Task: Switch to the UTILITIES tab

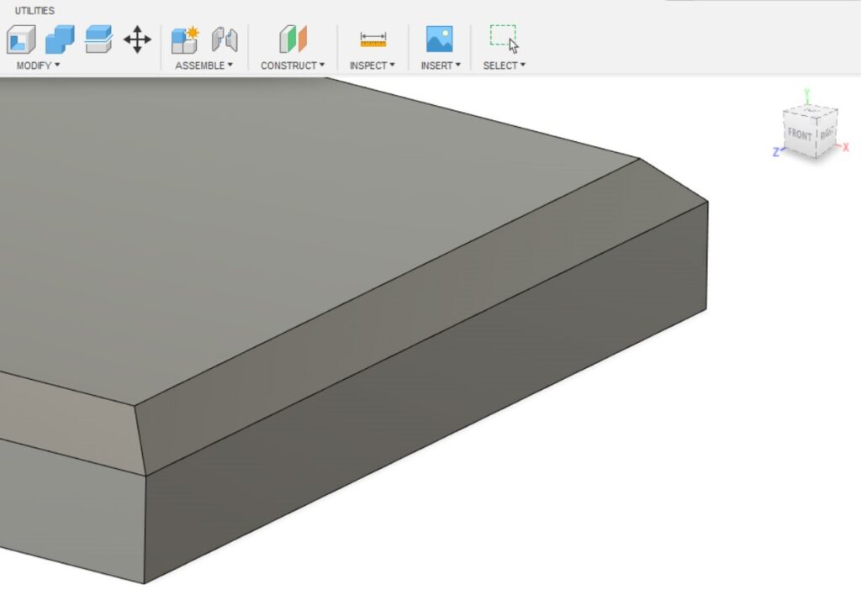Action: pos(34,11)
